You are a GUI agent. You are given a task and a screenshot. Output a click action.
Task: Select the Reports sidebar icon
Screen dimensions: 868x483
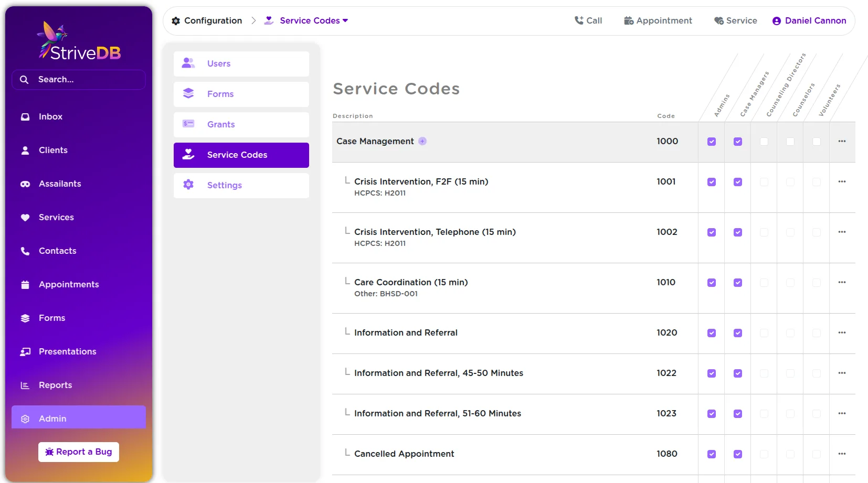tap(25, 385)
